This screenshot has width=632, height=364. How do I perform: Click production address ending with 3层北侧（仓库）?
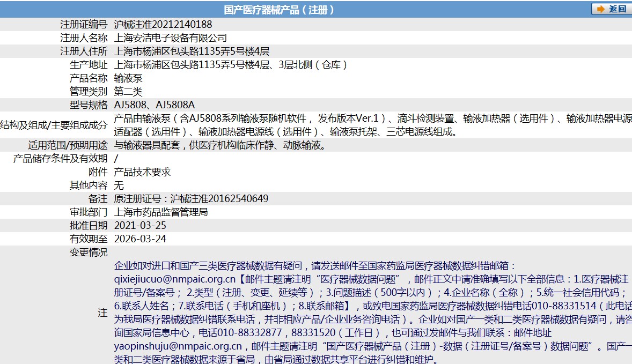click(x=231, y=65)
